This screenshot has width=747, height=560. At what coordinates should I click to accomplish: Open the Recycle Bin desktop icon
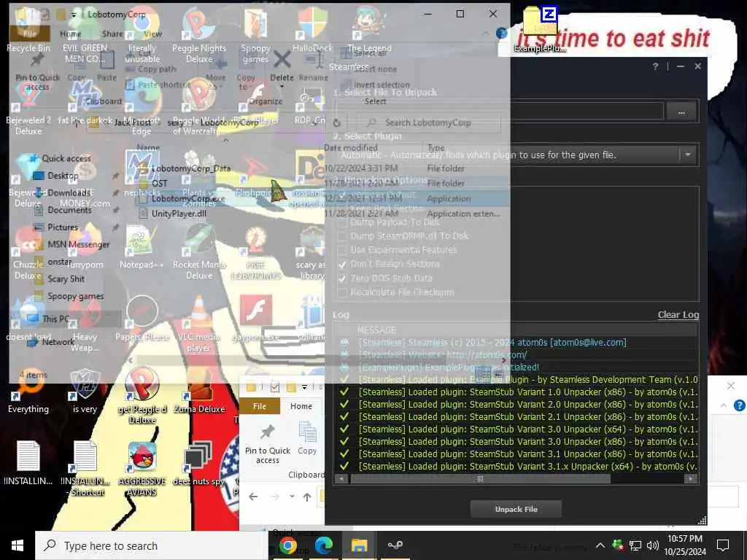[x=28, y=29]
